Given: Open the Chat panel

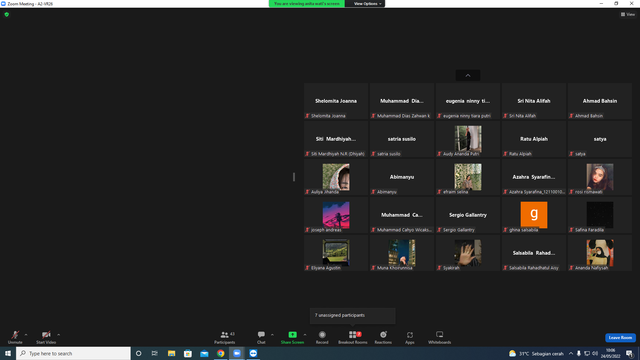Looking at the screenshot, I should click(x=261, y=337).
